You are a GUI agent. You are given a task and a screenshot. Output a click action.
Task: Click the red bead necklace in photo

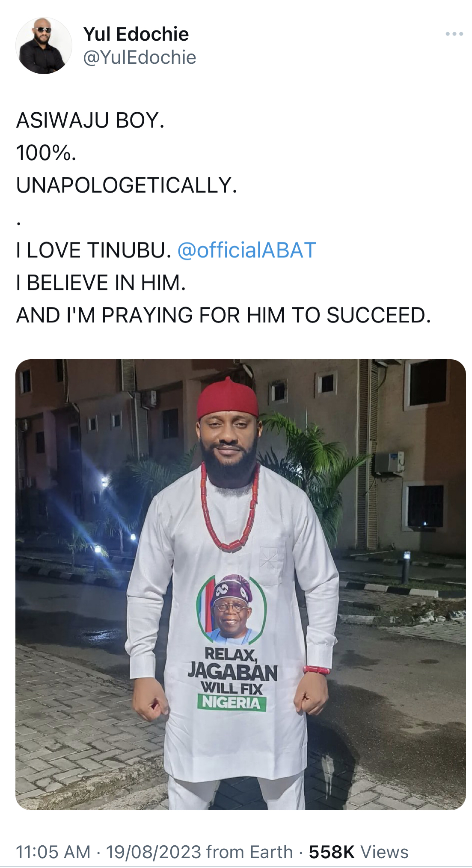[x=230, y=507]
